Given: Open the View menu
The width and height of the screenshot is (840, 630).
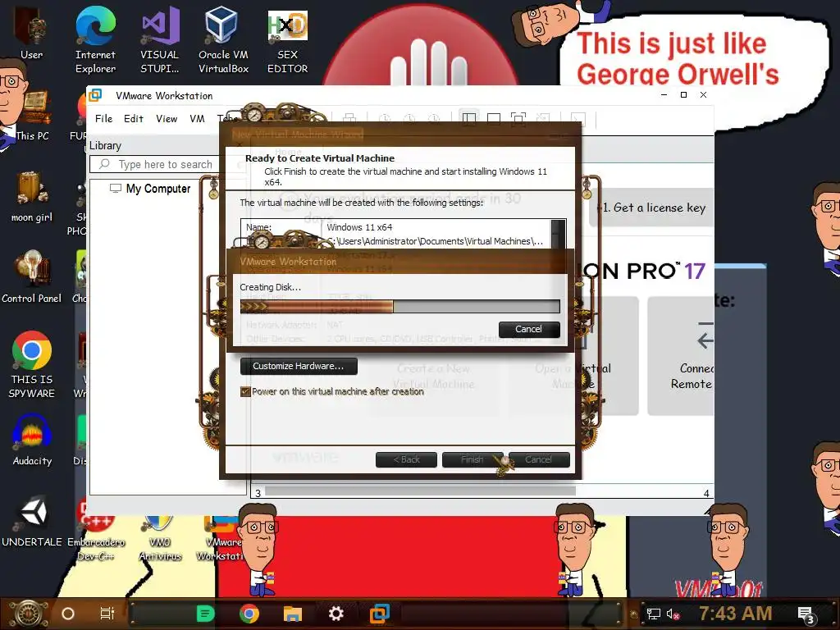Looking at the screenshot, I should [x=167, y=118].
